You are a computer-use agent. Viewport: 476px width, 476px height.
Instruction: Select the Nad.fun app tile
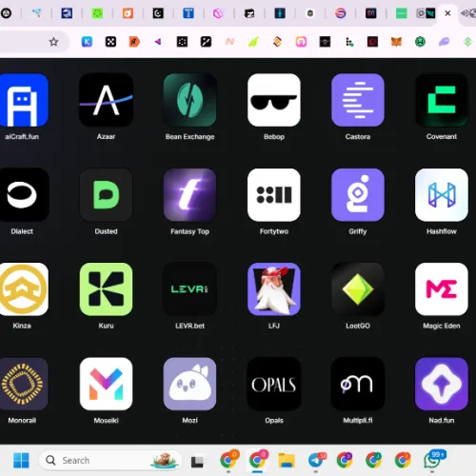tap(442, 384)
